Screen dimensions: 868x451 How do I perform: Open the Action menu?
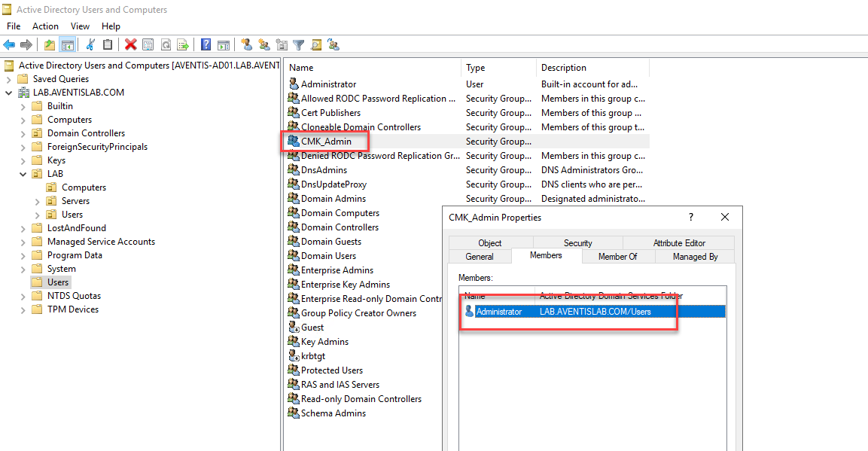(45, 26)
